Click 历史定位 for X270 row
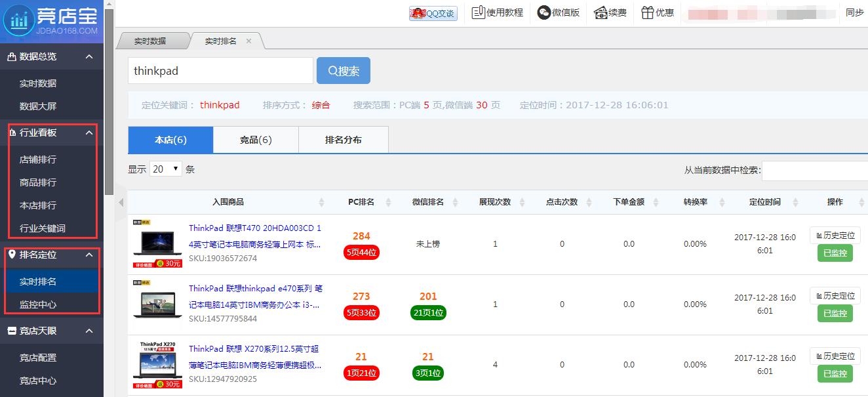Viewport: 868px width, 397px height. tap(835, 356)
